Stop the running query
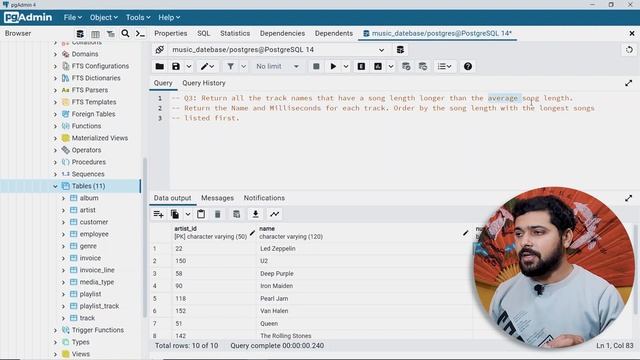This screenshot has height=360, width=640. tap(316, 66)
